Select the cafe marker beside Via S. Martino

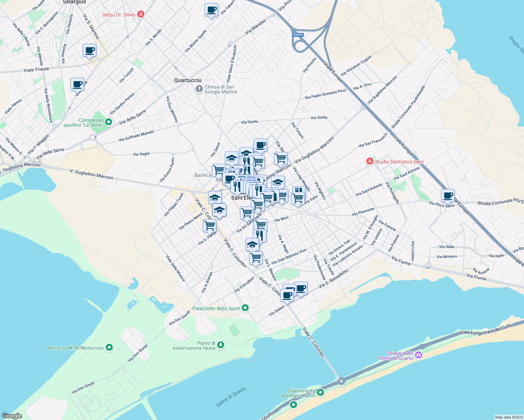[x=89, y=50]
